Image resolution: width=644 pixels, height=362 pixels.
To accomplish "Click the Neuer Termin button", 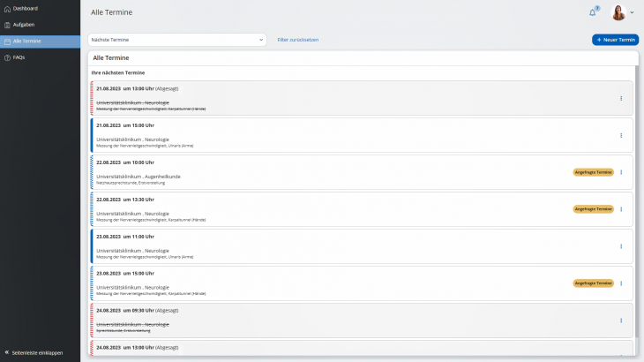I will tap(615, 40).
